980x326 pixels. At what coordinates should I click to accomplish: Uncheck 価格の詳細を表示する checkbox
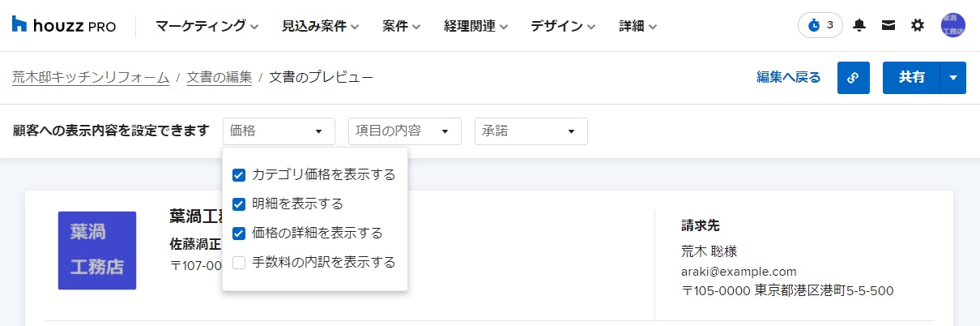click(239, 234)
